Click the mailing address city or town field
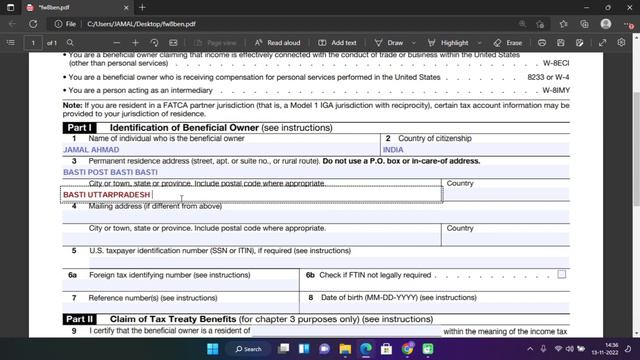 coord(251,239)
